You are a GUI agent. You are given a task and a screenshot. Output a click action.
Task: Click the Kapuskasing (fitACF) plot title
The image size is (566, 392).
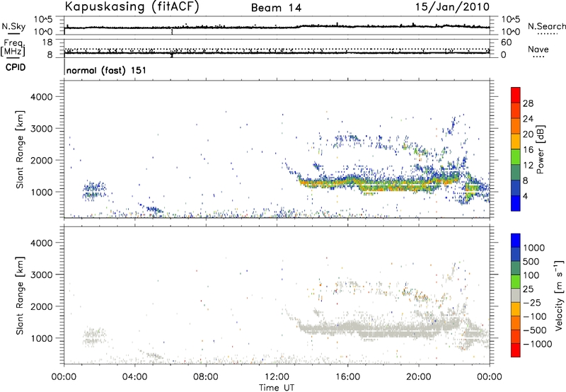coord(132,7)
